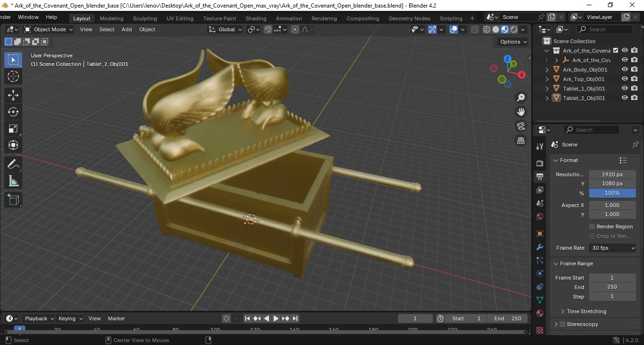Expand the Time Stretching subpanel
The image size is (644, 345).
563,311
